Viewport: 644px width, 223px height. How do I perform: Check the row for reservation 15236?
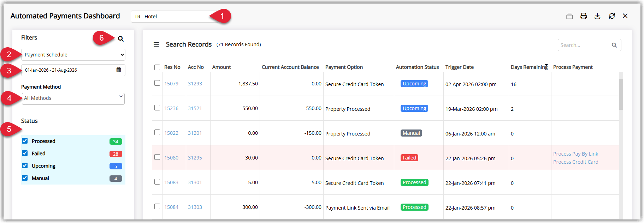pos(157,108)
